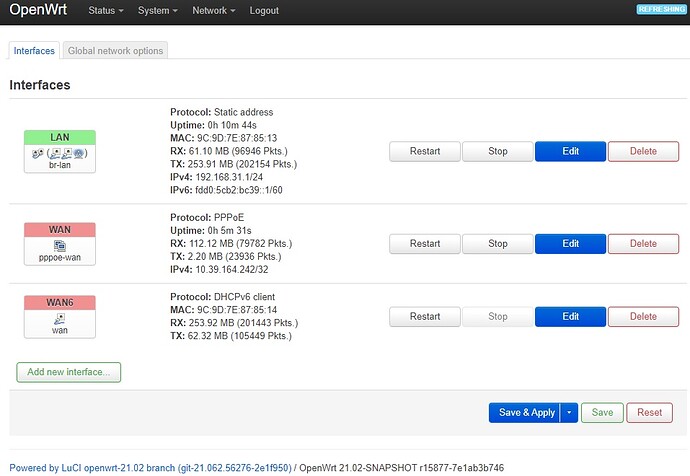Open the Powered by LuCI openwrt-21.02 link
The height and width of the screenshot is (476, 690).
click(150, 468)
